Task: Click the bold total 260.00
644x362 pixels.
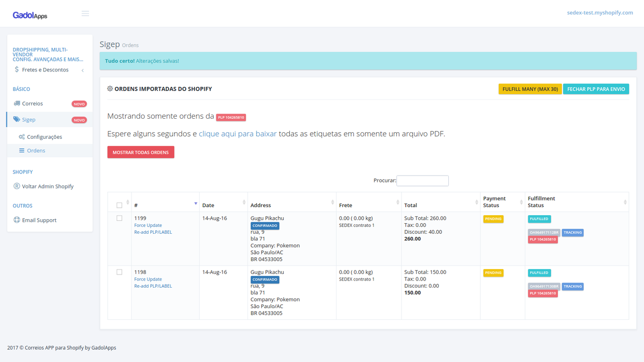Action: [413, 239]
